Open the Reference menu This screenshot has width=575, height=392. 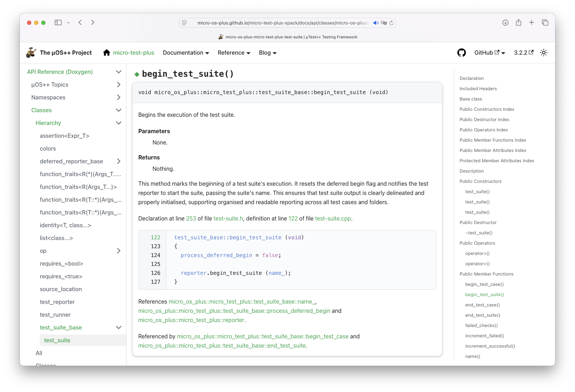(234, 53)
